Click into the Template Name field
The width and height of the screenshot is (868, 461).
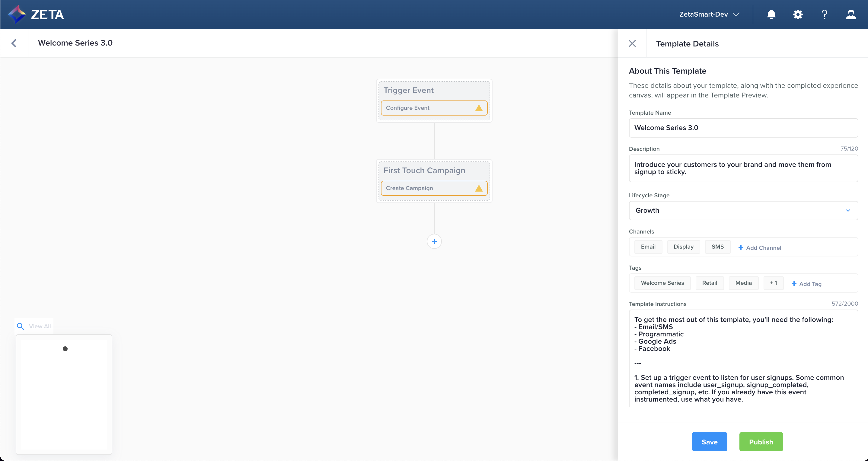click(743, 128)
